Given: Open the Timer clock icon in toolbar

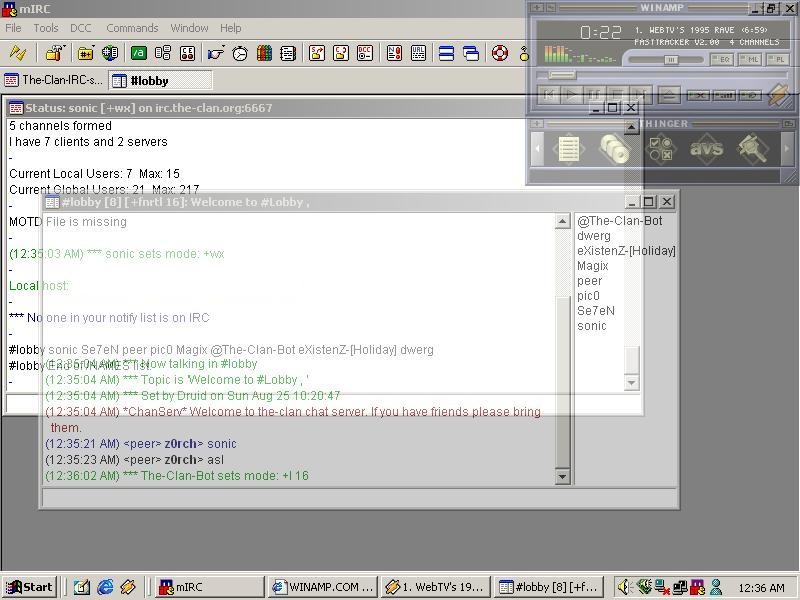Looking at the screenshot, I should point(240,53).
